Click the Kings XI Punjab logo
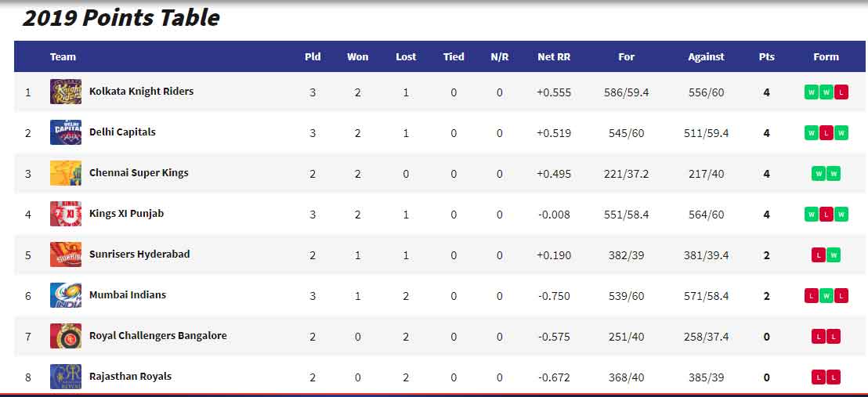Image resolution: width=868 pixels, height=397 pixels. (66, 214)
